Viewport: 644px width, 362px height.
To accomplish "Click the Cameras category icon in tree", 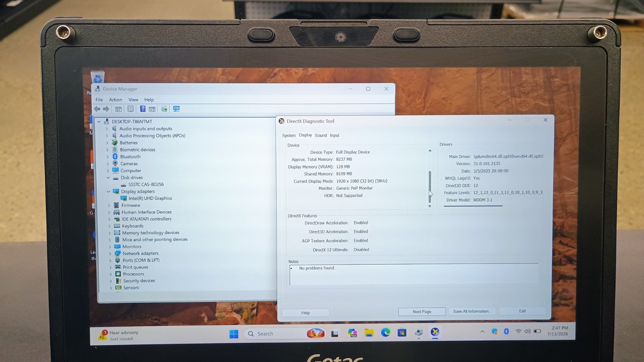I will click(115, 163).
